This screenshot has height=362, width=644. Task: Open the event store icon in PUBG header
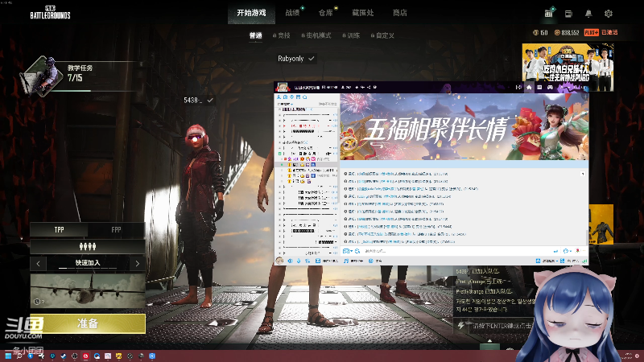(548, 13)
